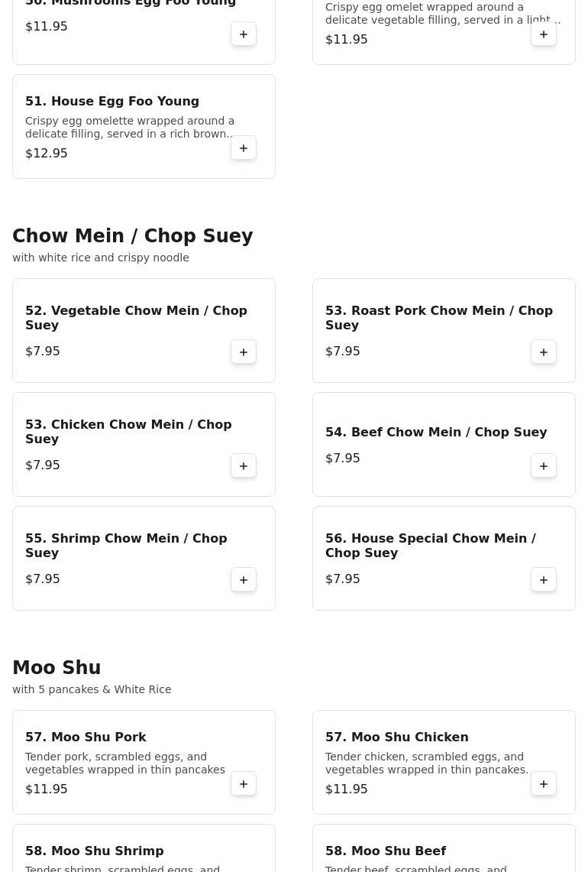Screen dimensions: 588x872
Task: Click plus icon for Moo Shu Chicken
Action: pyautogui.click(x=544, y=784)
